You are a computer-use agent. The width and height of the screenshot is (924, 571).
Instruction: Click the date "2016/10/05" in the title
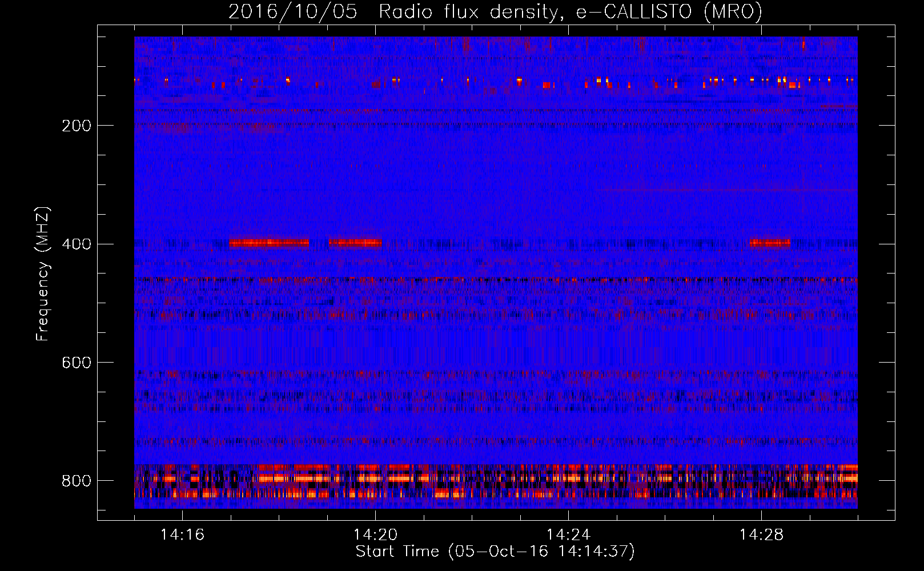click(x=293, y=12)
